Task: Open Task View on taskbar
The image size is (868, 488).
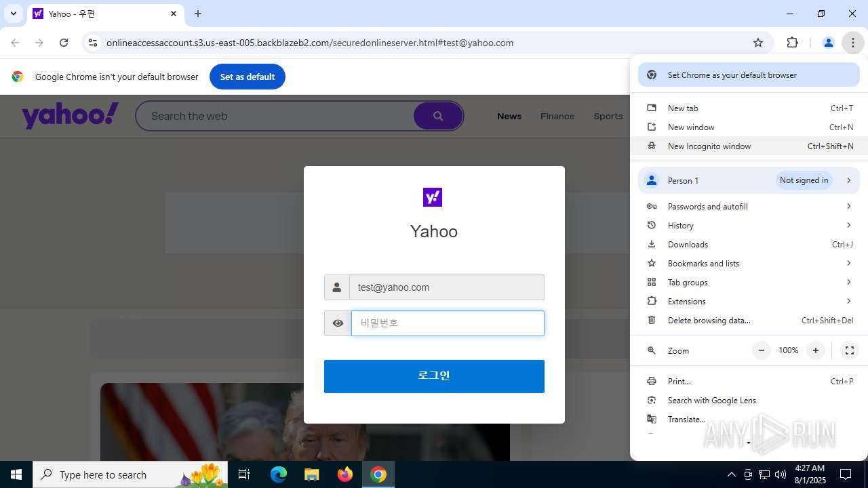Action: tap(244, 474)
